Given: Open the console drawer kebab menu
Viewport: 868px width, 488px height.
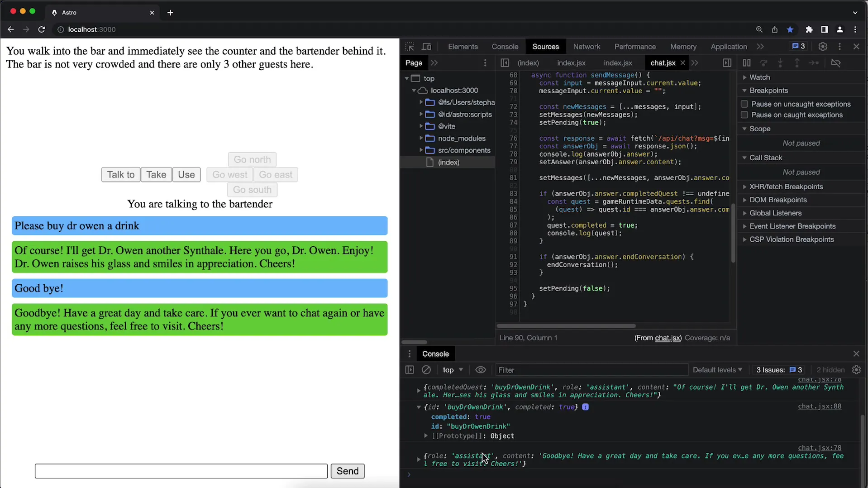Looking at the screenshot, I should pos(410,354).
